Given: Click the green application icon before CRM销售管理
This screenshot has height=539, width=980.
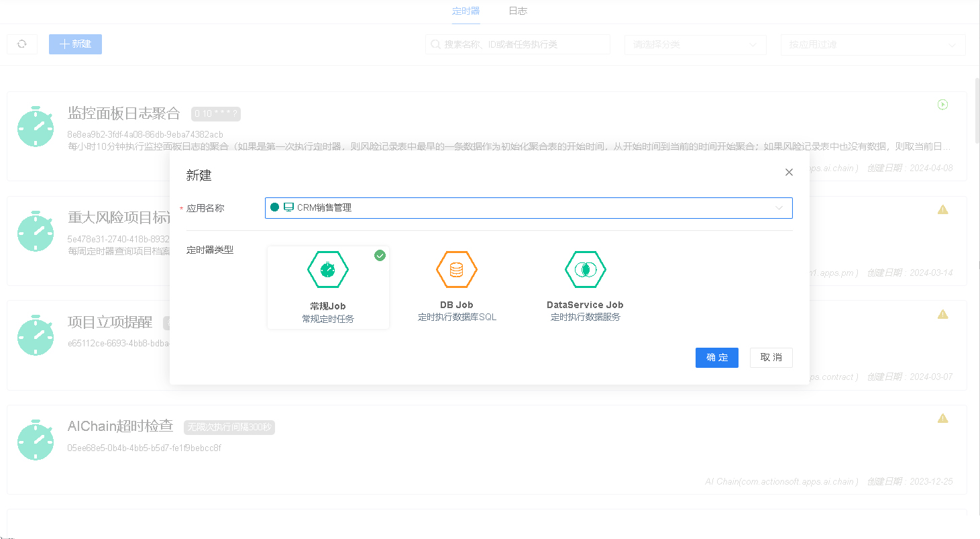Looking at the screenshot, I should coord(288,207).
